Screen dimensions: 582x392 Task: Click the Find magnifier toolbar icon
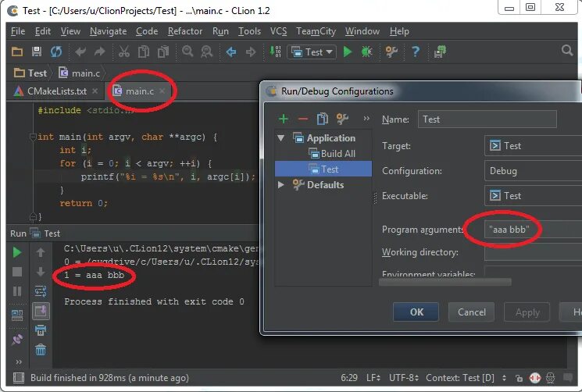click(x=187, y=52)
